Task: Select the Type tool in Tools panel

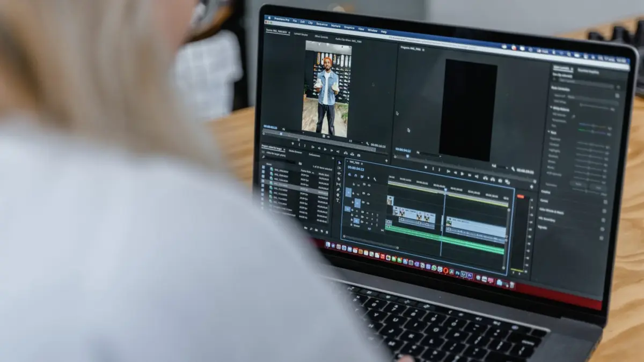Action: pos(338,200)
